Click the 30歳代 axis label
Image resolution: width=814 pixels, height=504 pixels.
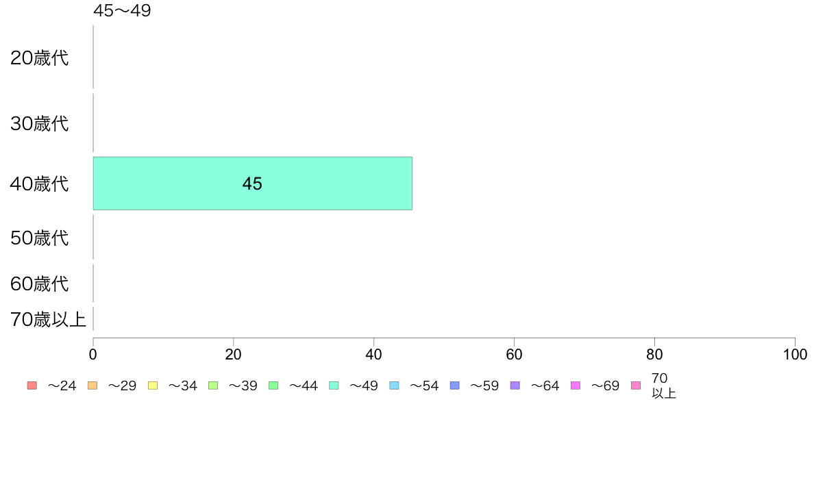(40, 123)
